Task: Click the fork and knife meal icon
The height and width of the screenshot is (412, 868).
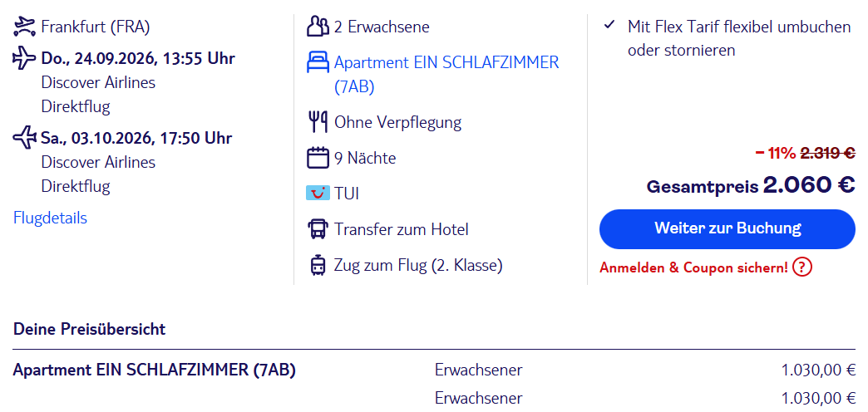Action: coord(318,123)
